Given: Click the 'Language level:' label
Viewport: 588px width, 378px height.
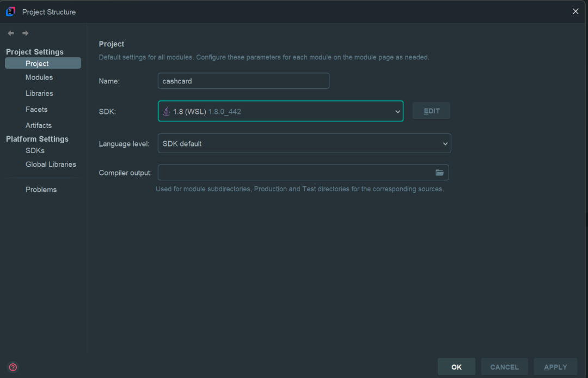Looking at the screenshot, I should [x=124, y=144].
